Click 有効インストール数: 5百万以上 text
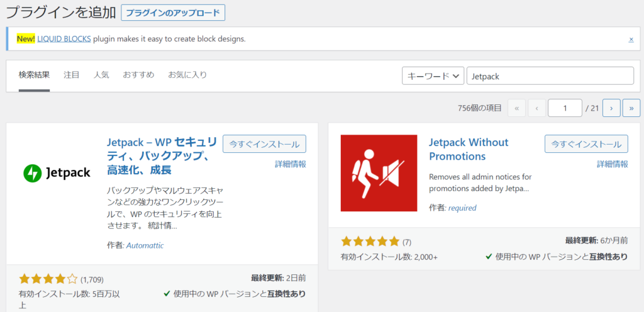 tap(69, 299)
